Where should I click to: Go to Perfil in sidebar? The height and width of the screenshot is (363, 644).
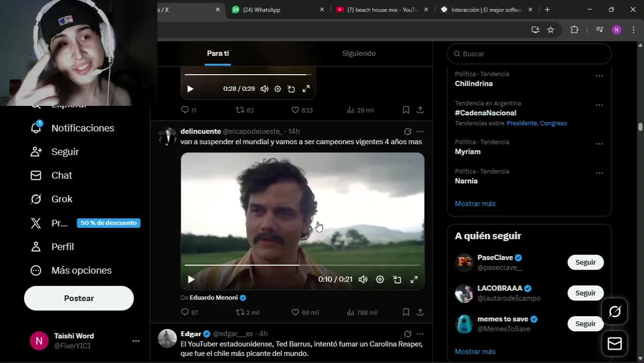(52, 247)
